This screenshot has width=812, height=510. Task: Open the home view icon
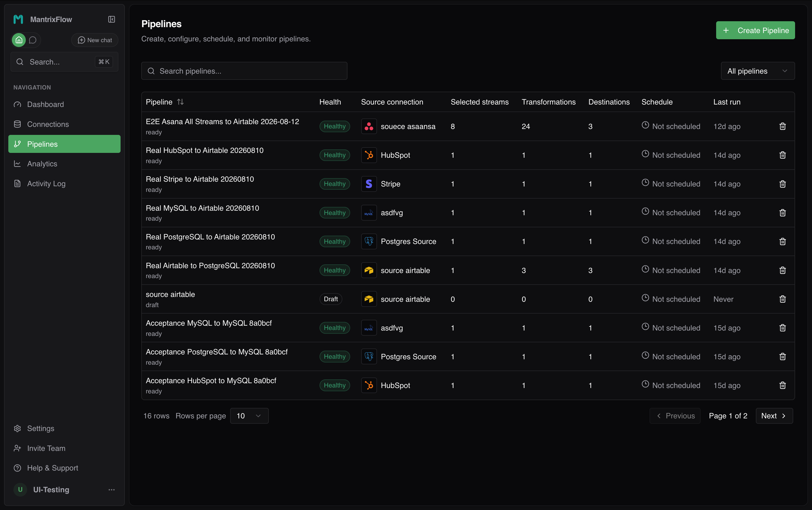tap(19, 40)
